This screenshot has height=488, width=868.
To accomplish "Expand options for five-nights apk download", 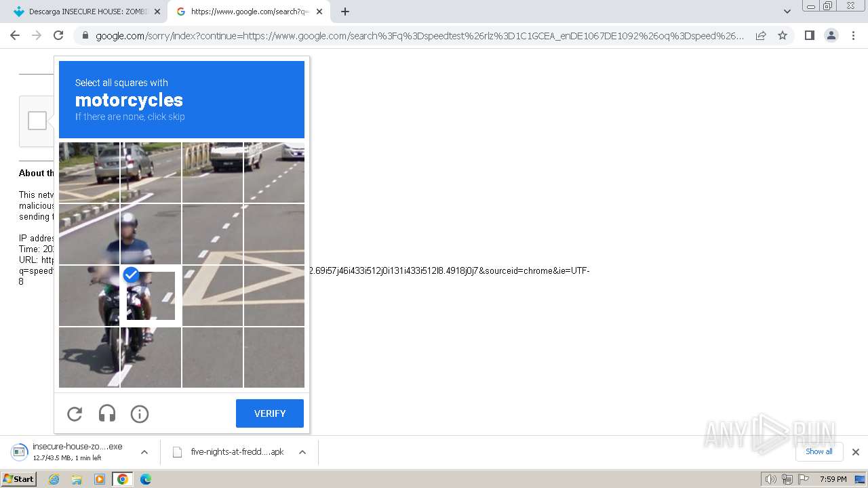I will tap(302, 452).
